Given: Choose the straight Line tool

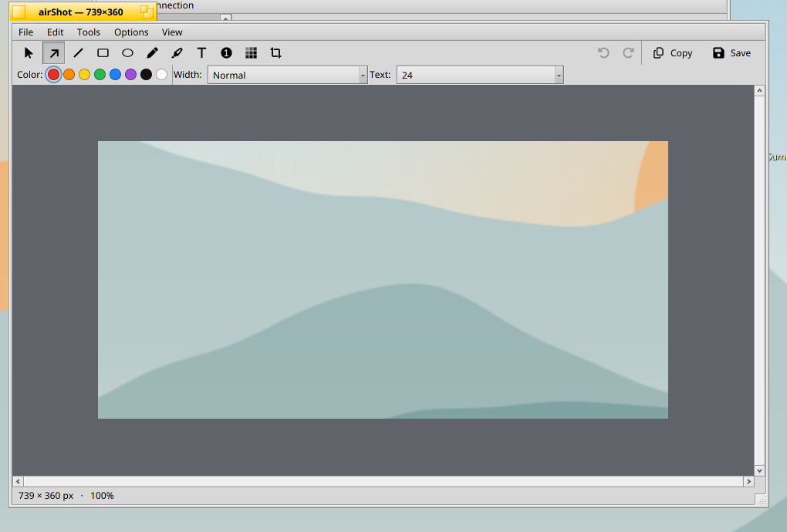Looking at the screenshot, I should click(78, 53).
